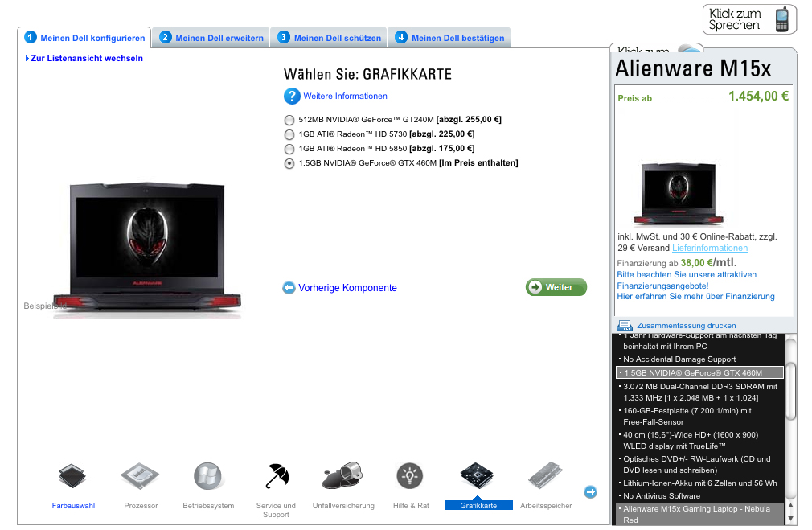Click the Alienware M15x Gaming Laptop Nebula Red row
Viewport: 812px width, 530px height.
click(699, 514)
